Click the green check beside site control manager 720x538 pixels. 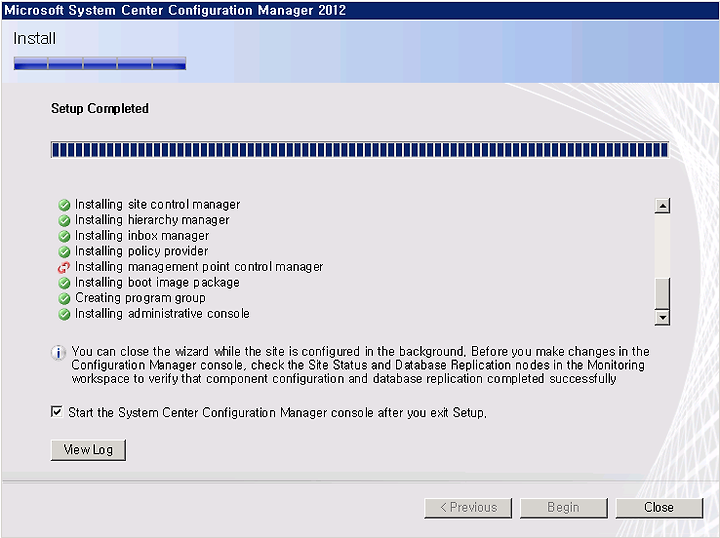point(64,205)
